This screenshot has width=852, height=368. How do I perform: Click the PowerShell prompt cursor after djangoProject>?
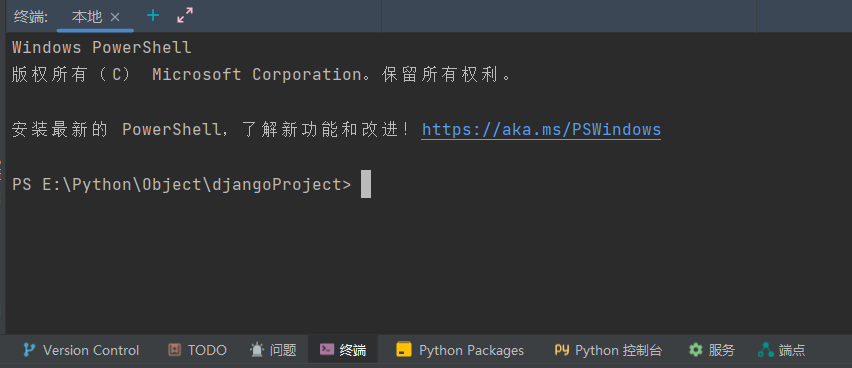point(366,184)
